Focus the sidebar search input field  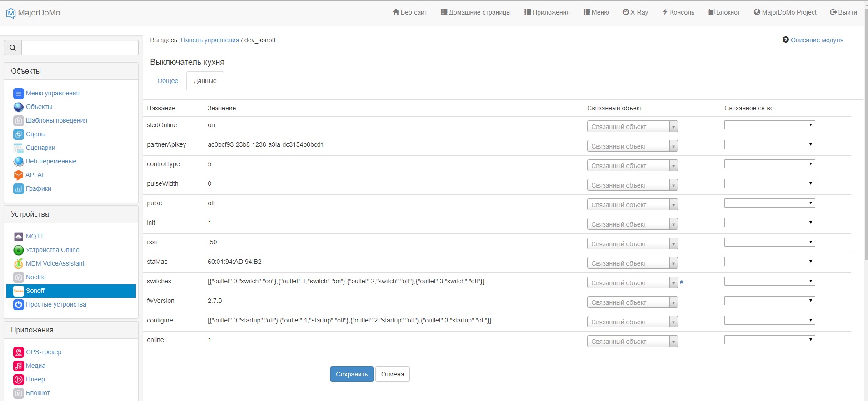pyautogui.click(x=80, y=48)
